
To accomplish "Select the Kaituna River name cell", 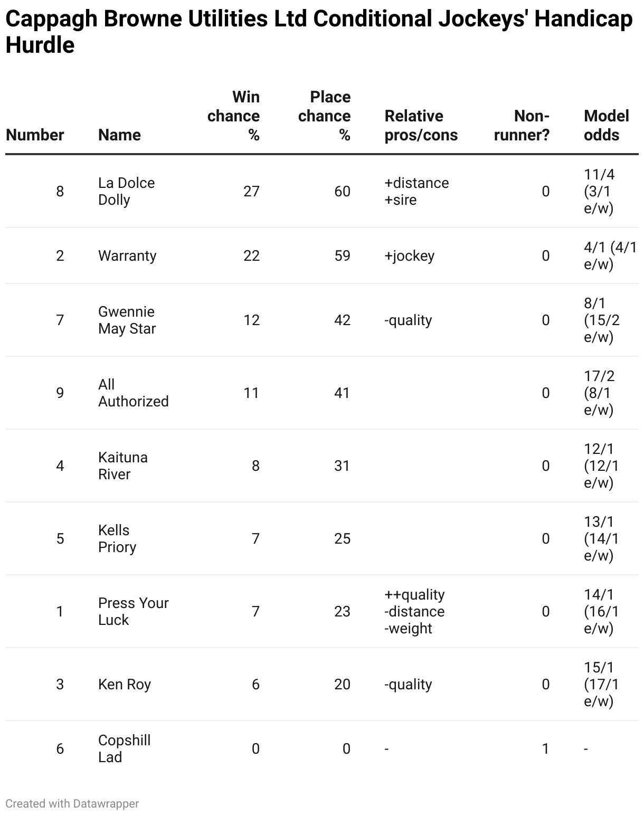I will [x=123, y=466].
